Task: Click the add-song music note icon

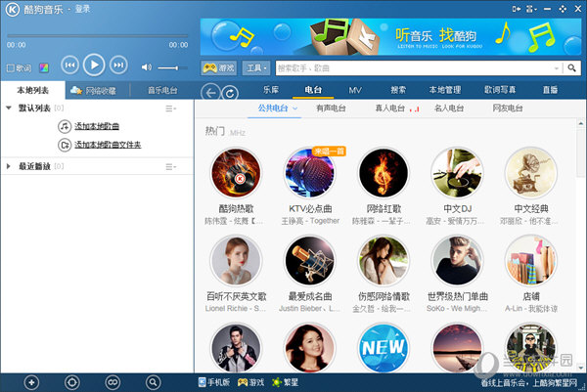Action: tap(65, 126)
